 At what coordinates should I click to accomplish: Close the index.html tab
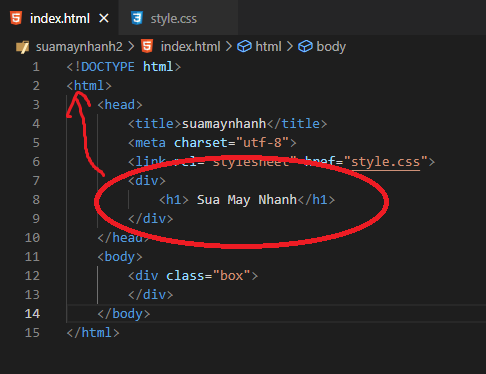pyautogui.click(x=104, y=18)
